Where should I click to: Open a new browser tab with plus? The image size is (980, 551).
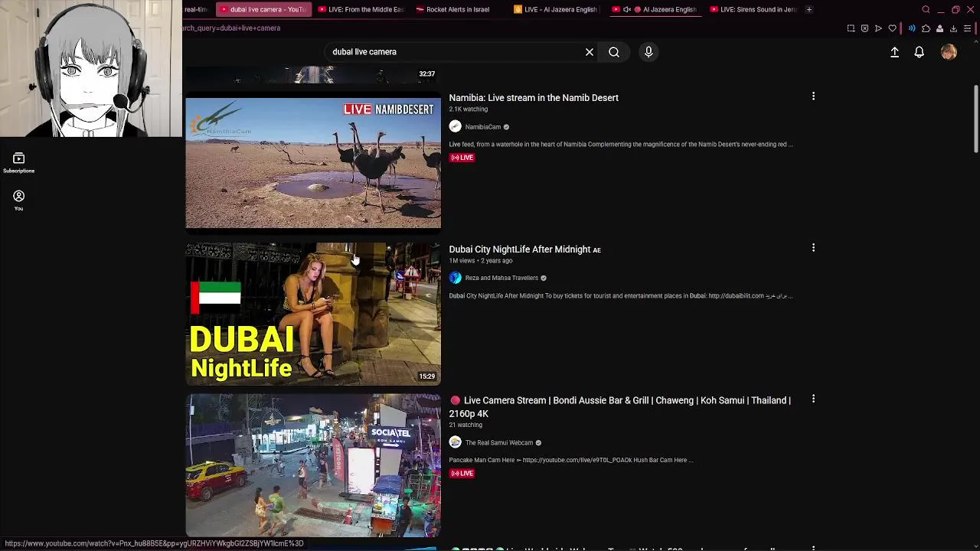[x=808, y=9]
